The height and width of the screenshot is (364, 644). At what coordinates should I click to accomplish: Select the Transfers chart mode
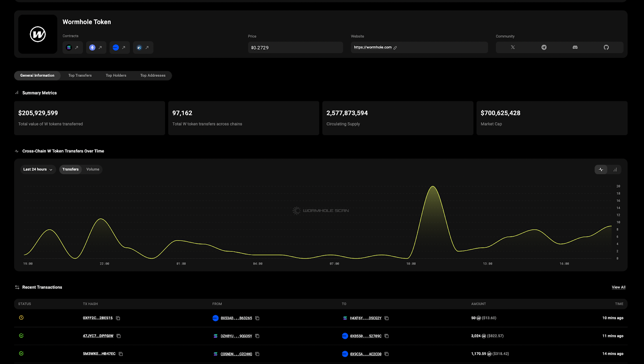point(70,169)
